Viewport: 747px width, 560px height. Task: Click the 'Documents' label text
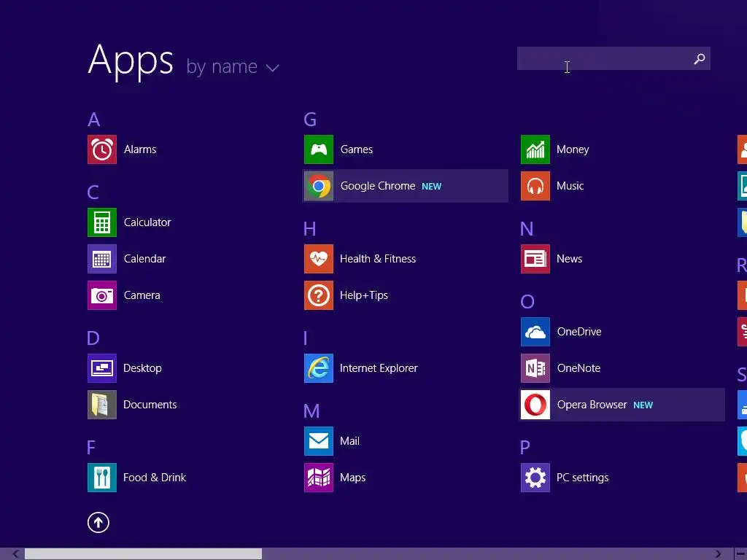150,405
